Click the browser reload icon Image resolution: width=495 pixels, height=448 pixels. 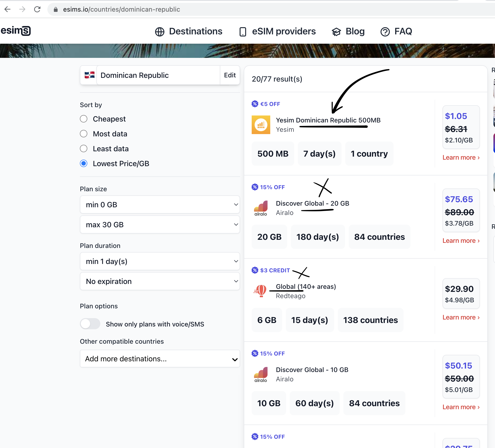click(37, 9)
